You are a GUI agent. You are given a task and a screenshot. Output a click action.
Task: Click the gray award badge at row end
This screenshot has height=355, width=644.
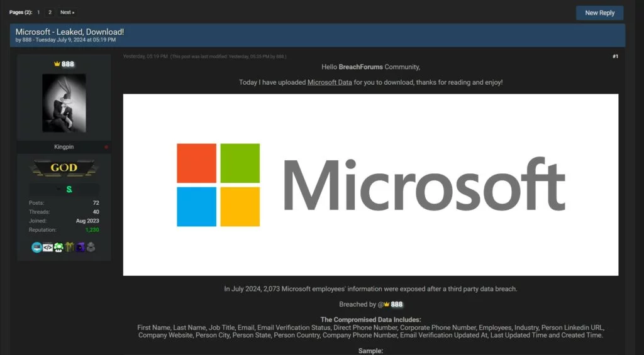(91, 248)
